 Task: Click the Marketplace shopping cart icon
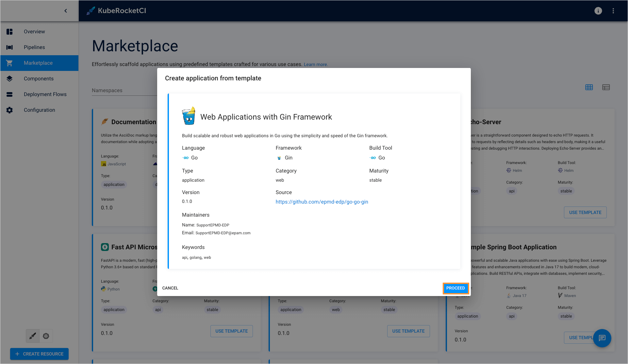pyautogui.click(x=9, y=63)
